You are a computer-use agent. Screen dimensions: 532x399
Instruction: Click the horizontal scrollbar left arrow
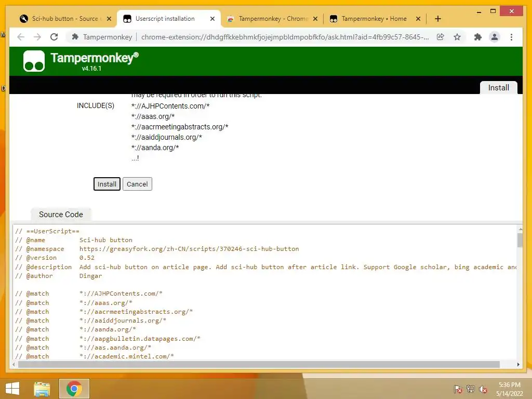tap(14, 364)
